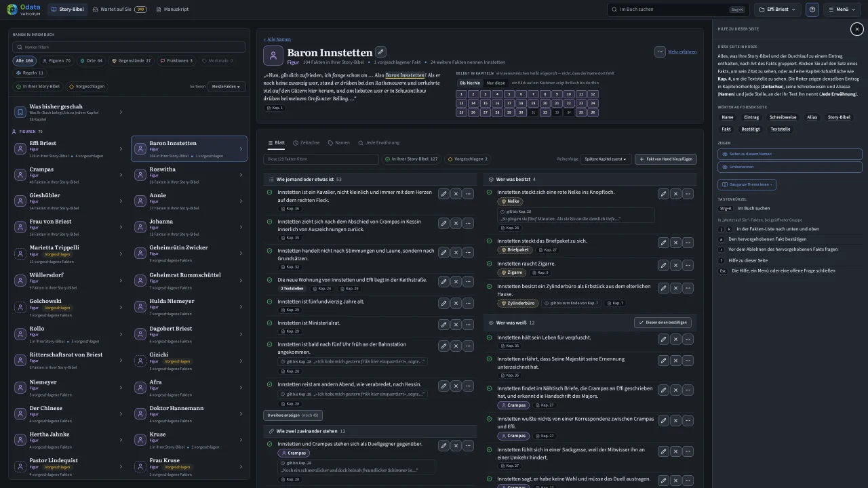
Task: Select chapter box 32 in the chapter grid
Action: (545, 113)
